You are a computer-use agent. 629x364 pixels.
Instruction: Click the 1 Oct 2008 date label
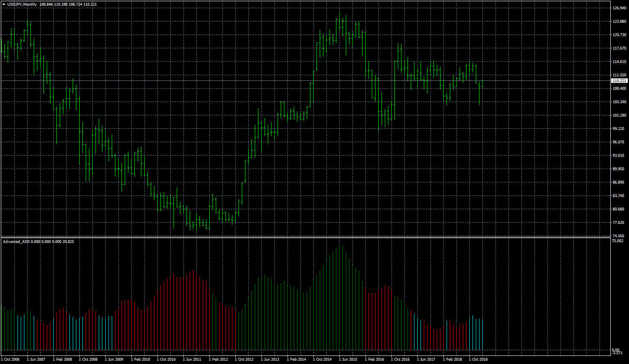coord(88,360)
